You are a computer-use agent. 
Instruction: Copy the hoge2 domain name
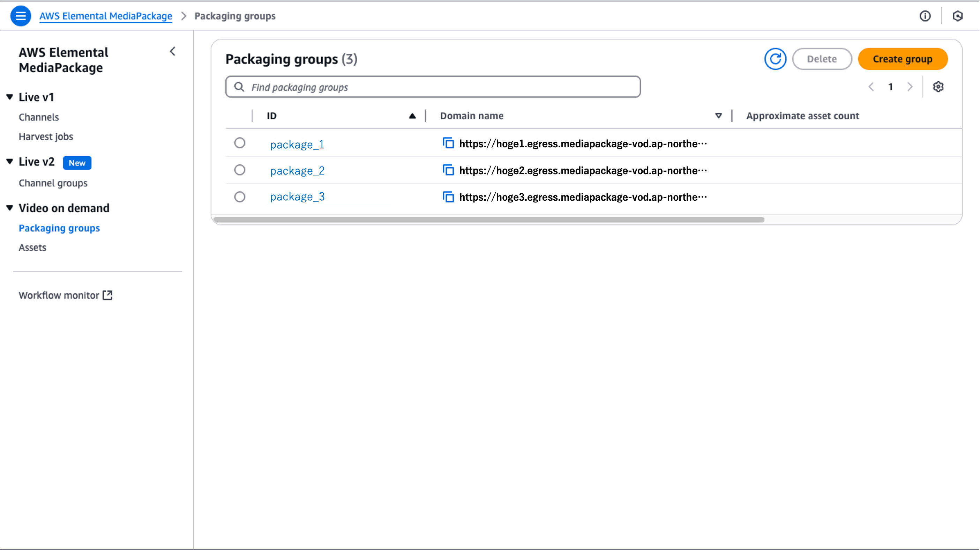click(448, 170)
